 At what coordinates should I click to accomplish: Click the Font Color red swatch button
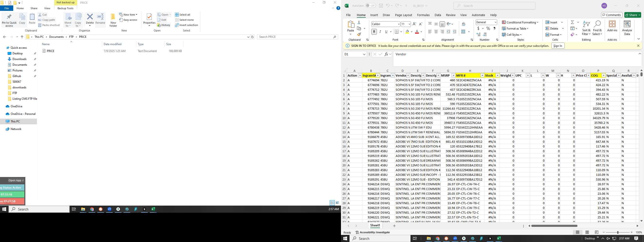[417, 32]
